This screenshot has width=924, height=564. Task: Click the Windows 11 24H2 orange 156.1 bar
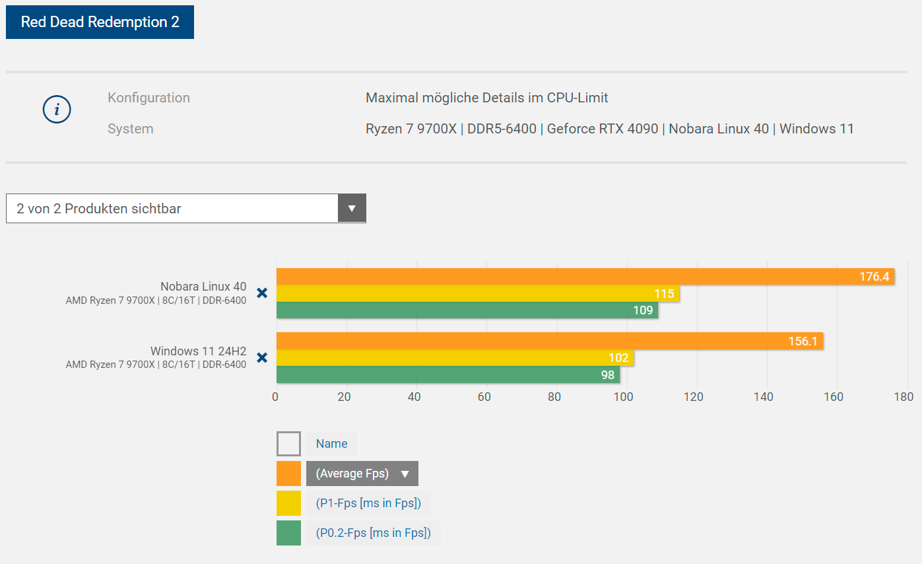(550, 341)
